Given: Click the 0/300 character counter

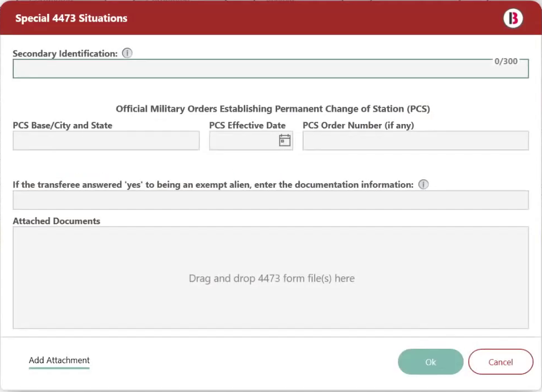Looking at the screenshot, I should click(x=506, y=61).
